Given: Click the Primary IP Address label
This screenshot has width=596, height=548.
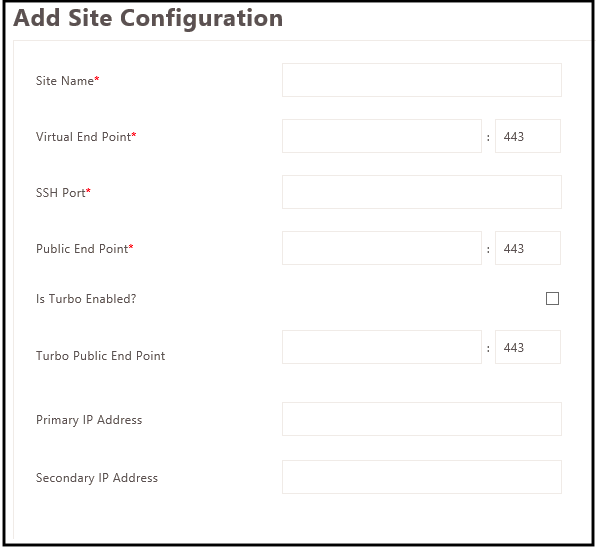Looking at the screenshot, I should tap(89, 420).
